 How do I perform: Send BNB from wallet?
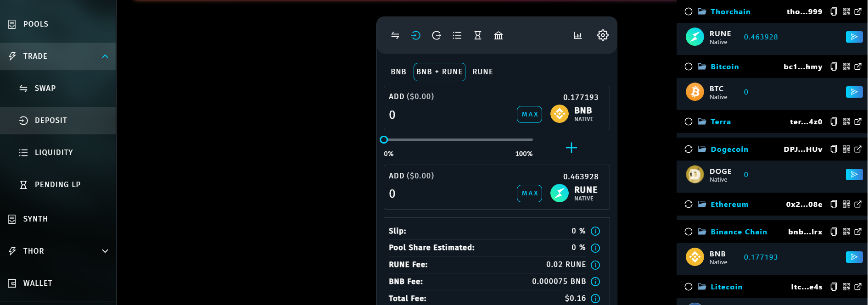[x=854, y=257]
